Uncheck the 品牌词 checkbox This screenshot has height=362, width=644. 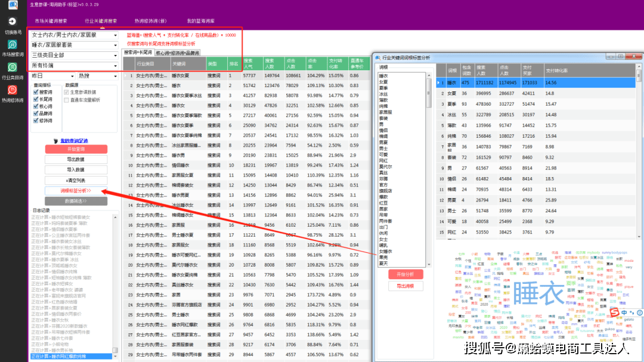pyautogui.click(x=36, y=113)
